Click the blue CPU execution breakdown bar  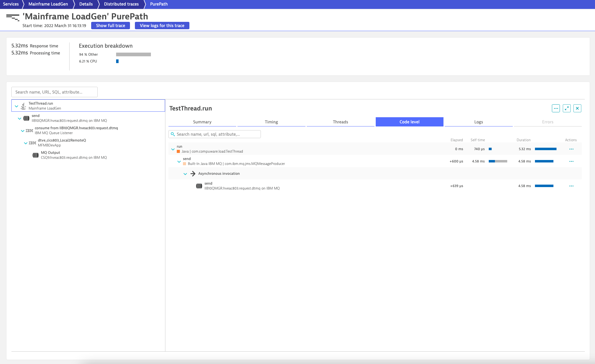coord(117,61)
